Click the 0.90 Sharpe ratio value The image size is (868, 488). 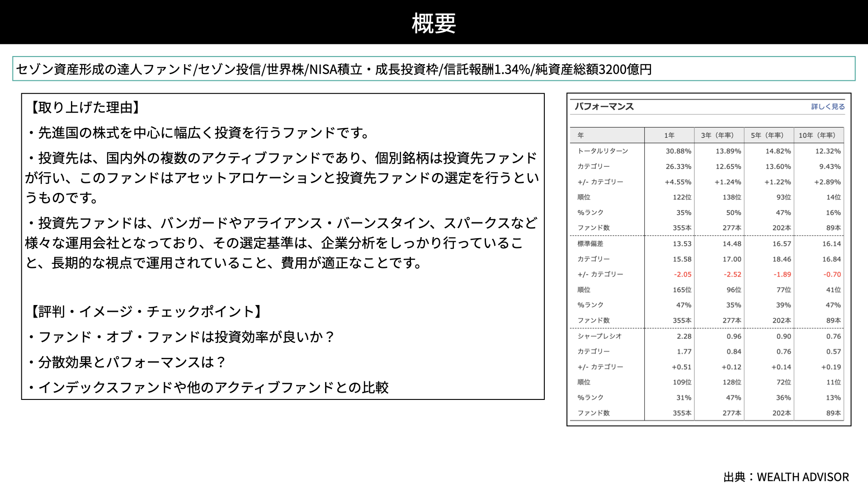tap(783, 336)
